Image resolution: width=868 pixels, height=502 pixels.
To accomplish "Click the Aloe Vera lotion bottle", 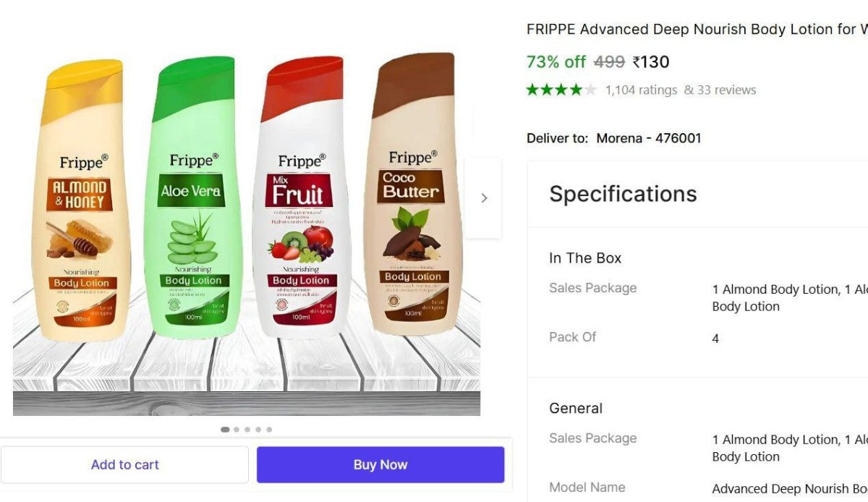I will 194,197.
